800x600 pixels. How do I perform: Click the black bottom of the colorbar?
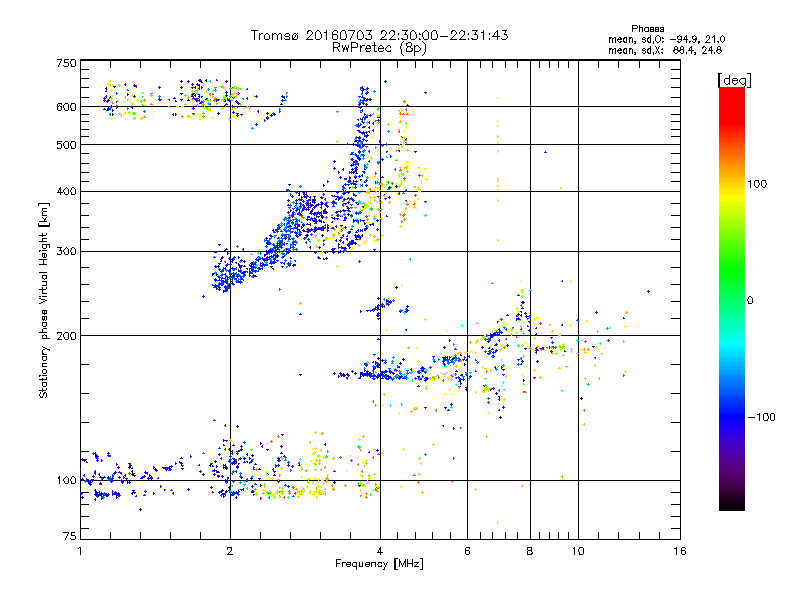[732, 505]
